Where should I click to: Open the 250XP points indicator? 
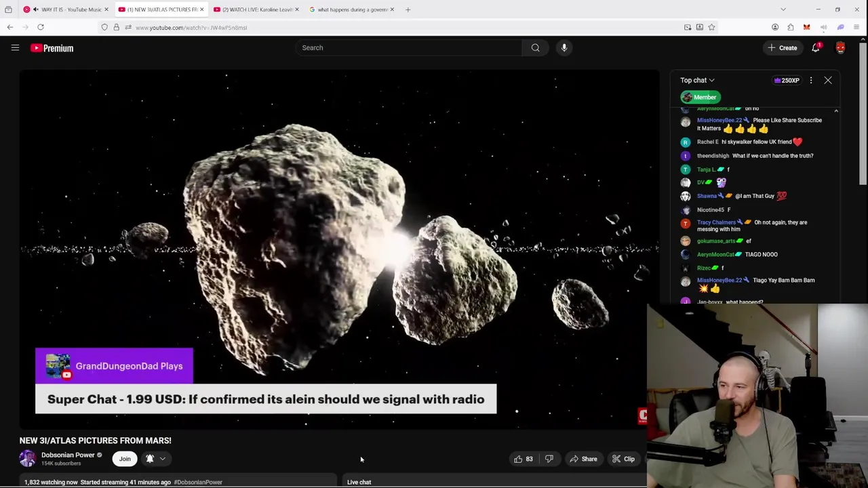click(x=787, y=80)
